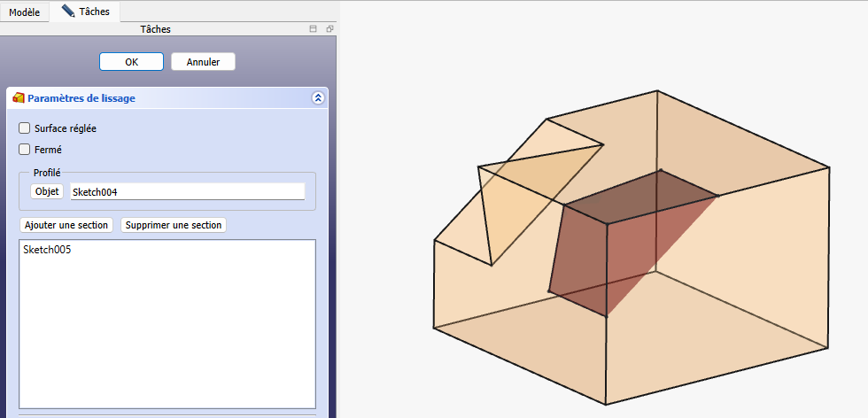Click the Sketch004 profile field
The image size is (868, 418).
(x=187, y=191)
